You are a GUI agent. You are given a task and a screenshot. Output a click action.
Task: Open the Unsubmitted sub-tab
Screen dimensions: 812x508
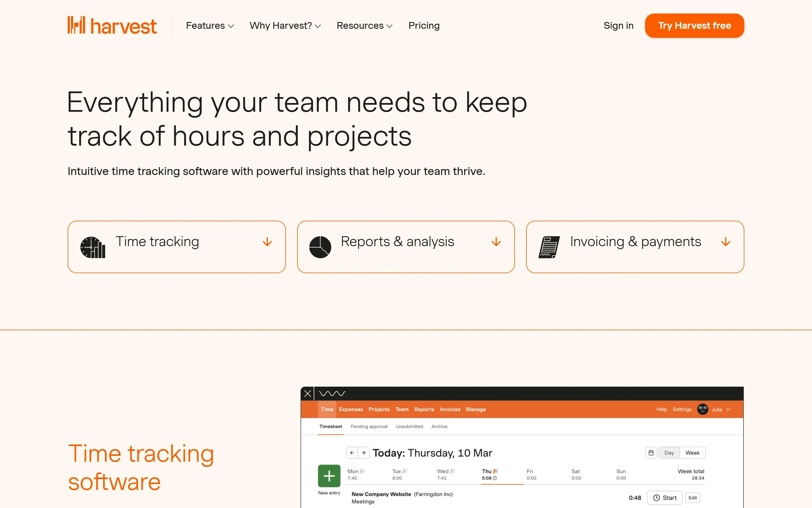coord(409,426)
